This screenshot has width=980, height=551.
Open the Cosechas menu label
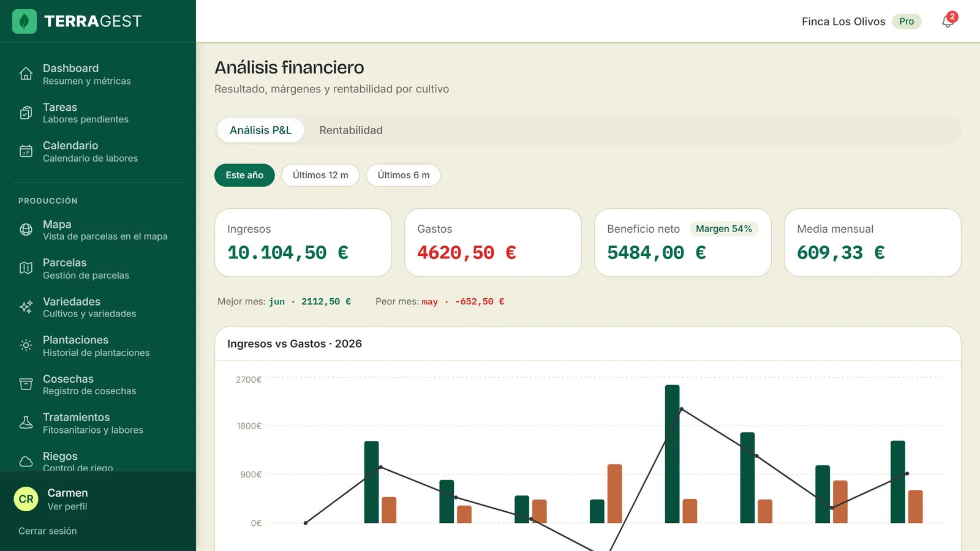(x=68, y=379)
